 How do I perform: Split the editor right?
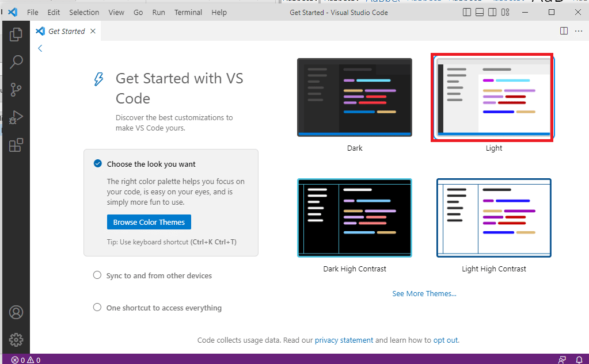tap(564, 31)
